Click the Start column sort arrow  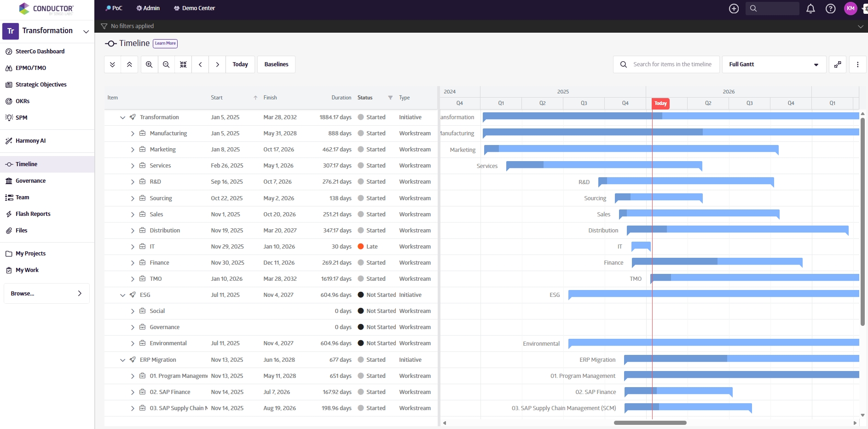point(255,98)
